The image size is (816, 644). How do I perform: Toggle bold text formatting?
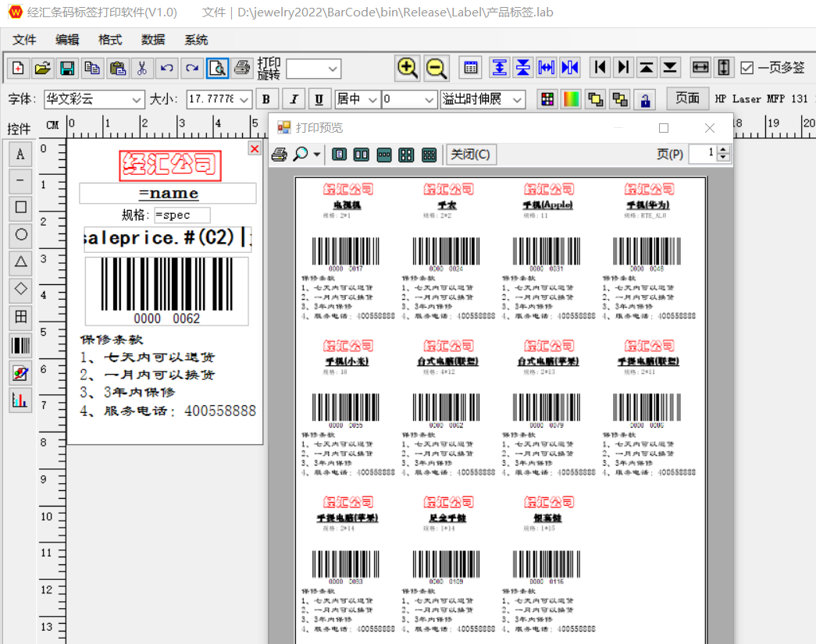click(266, 99)
